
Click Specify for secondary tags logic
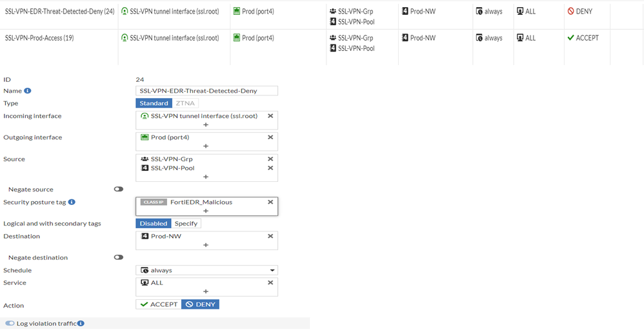click(x=186, y=224)
